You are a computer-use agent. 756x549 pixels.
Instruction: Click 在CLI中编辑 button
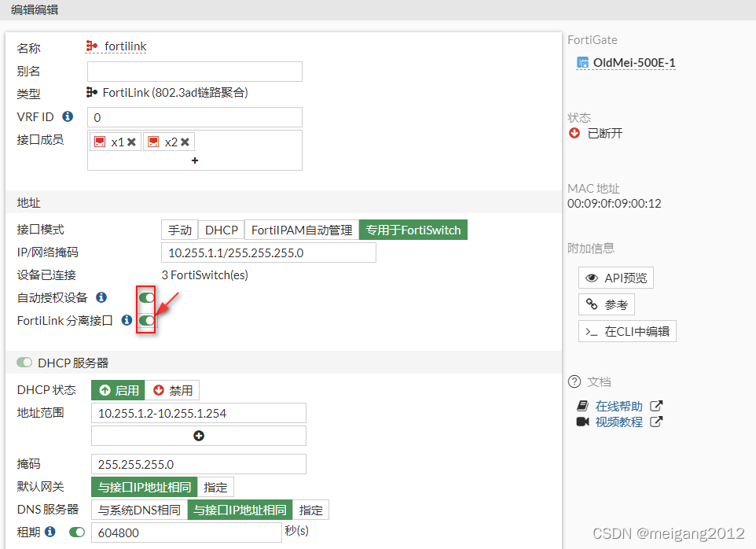point(627,331)
